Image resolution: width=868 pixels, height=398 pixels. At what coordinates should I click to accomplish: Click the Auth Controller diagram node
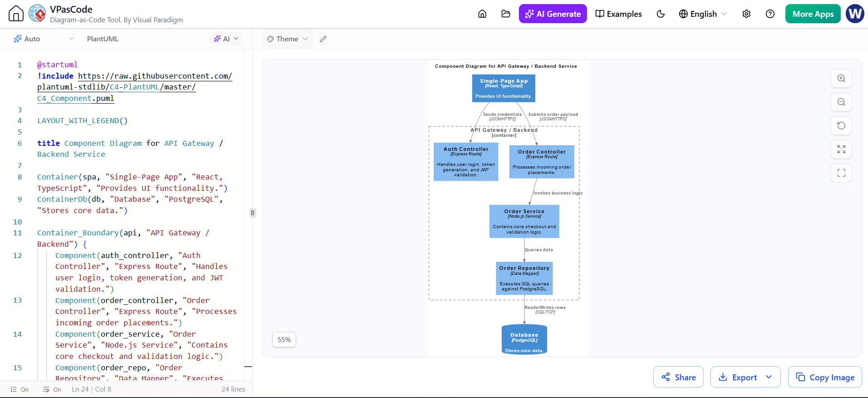coord(466,162)
